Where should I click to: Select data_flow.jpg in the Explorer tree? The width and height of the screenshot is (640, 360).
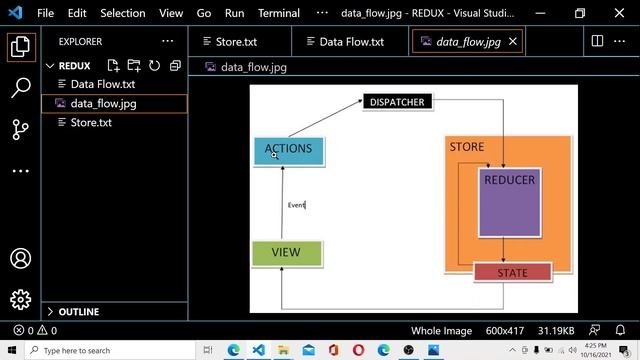click(114, 104)
